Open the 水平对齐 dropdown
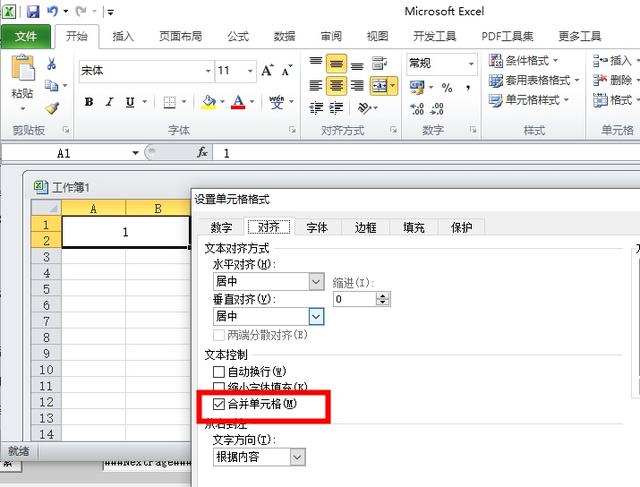 point(316,282)
